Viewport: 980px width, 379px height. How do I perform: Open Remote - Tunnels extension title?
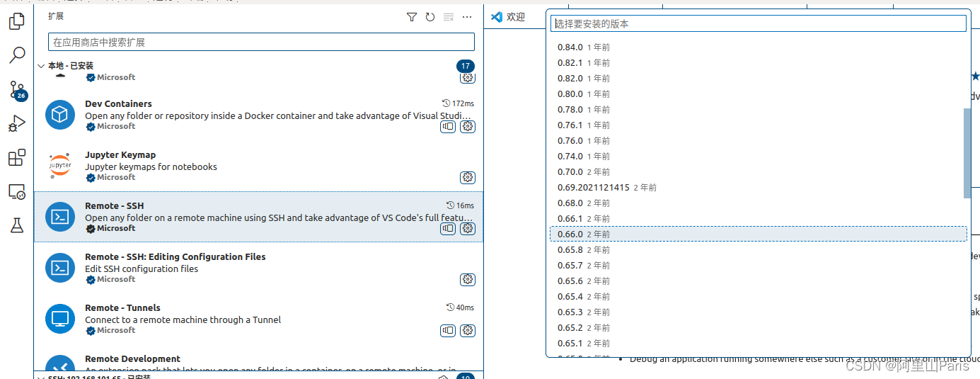122,307
